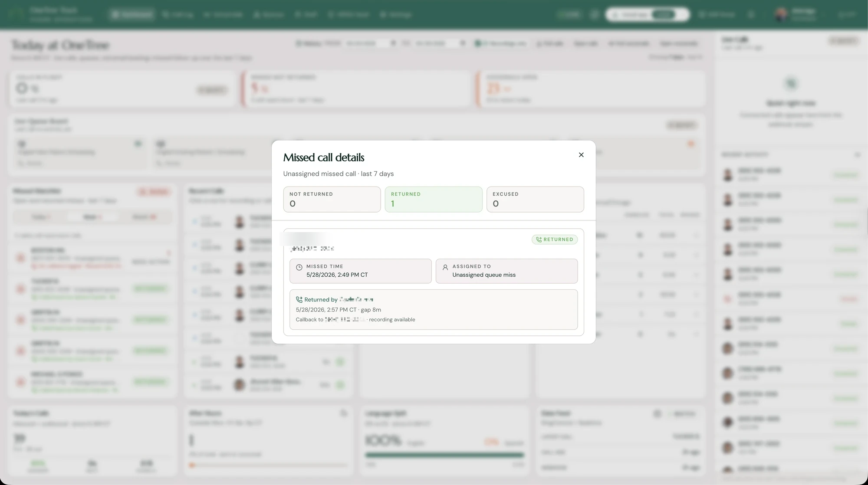The height and width of the screenshot is (485, 868).
Task: Open the recording available link text
Action: (x=392, y=320)
